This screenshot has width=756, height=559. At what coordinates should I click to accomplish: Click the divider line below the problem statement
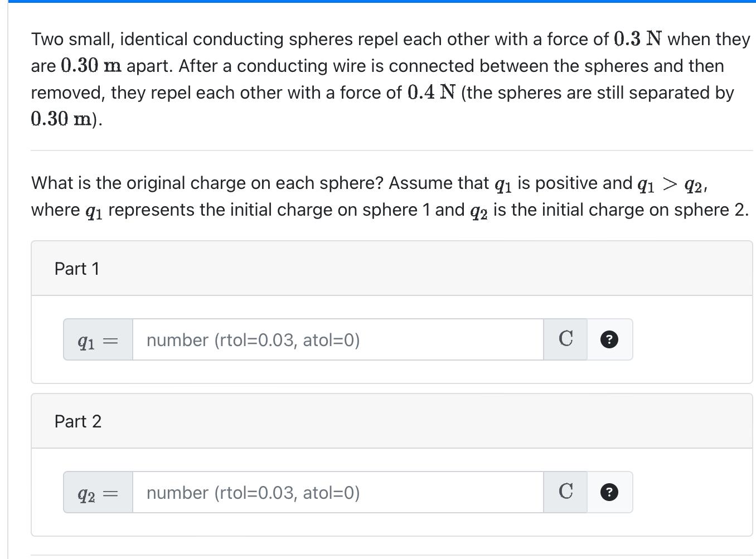(390, 149)
